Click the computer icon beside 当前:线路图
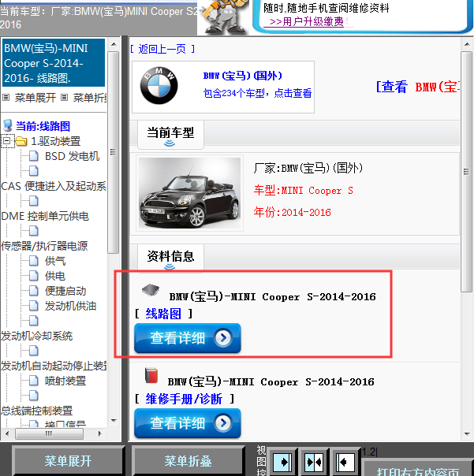 (x=8, y=125)
